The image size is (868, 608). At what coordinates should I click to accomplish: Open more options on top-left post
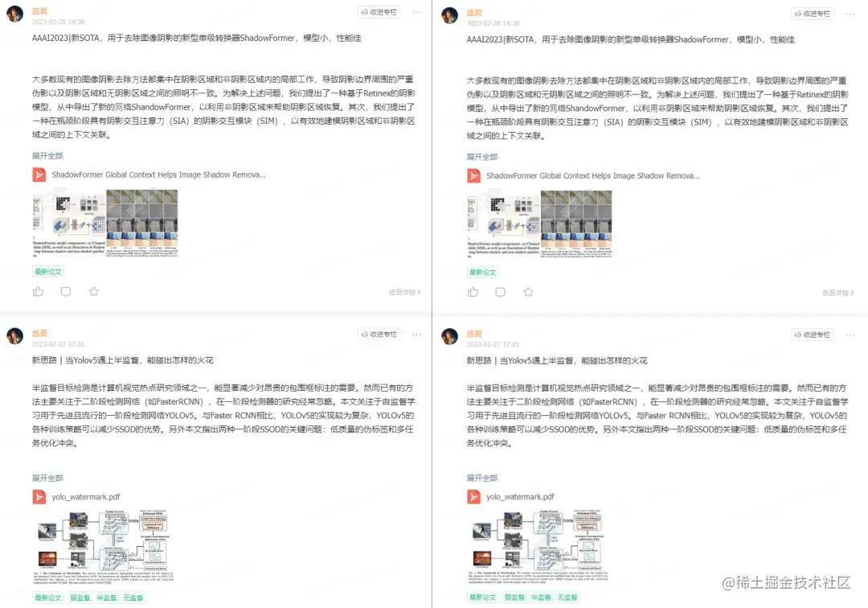coord(417,12)
